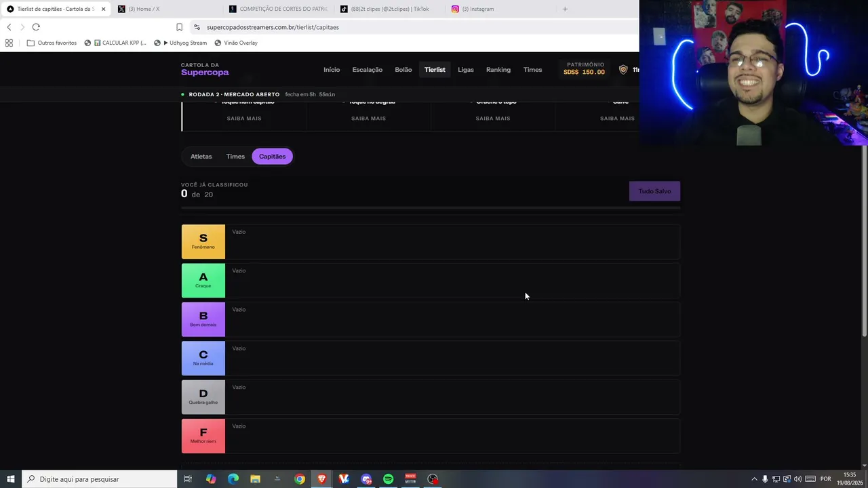Screen dimensions: 868x488
Task: Open Task View on the taskbar
Action: pos(188,479)
